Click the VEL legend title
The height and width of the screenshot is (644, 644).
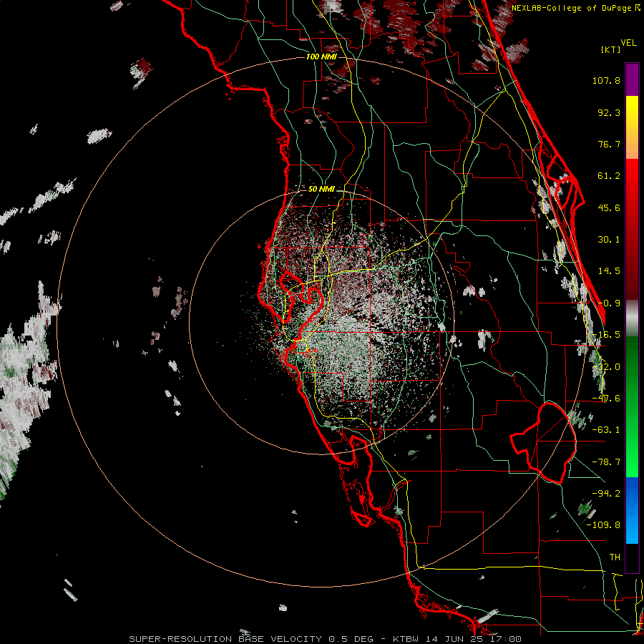628,43
